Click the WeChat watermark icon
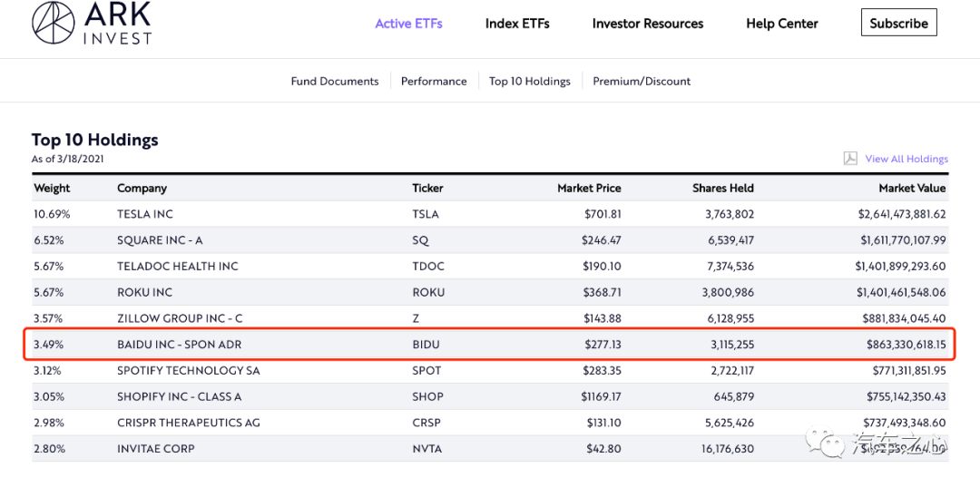The image size is (980, 487). point(821,444)
